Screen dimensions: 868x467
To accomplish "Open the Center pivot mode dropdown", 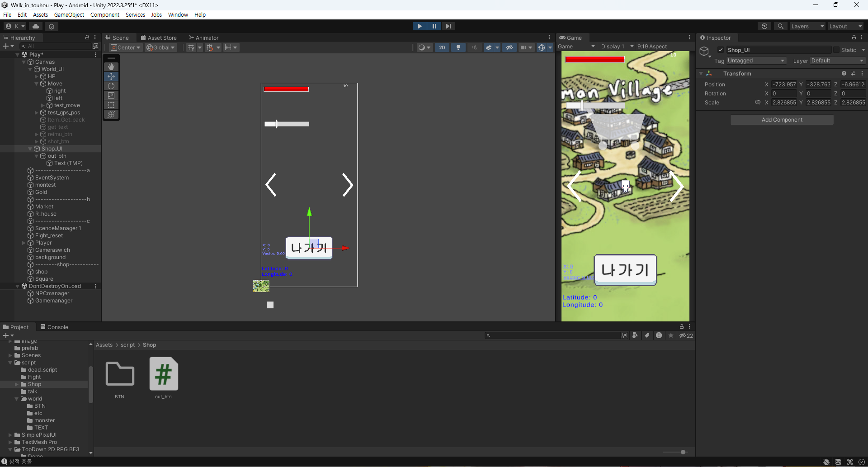I will click(126, 47).
